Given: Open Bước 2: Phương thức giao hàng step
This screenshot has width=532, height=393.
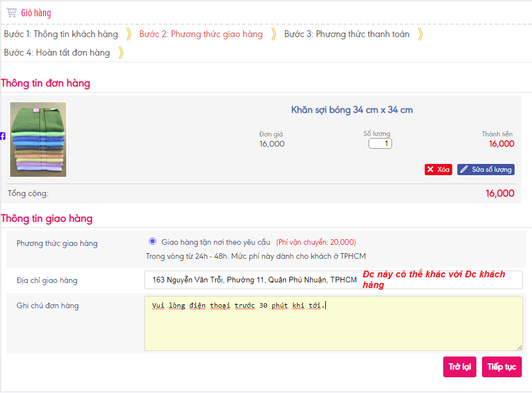Looking at the screenshot, I should [201, 34].
